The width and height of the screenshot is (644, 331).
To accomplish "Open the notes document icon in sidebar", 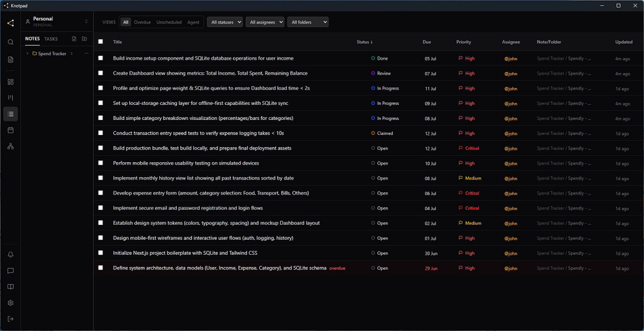I will coord(11,60).
